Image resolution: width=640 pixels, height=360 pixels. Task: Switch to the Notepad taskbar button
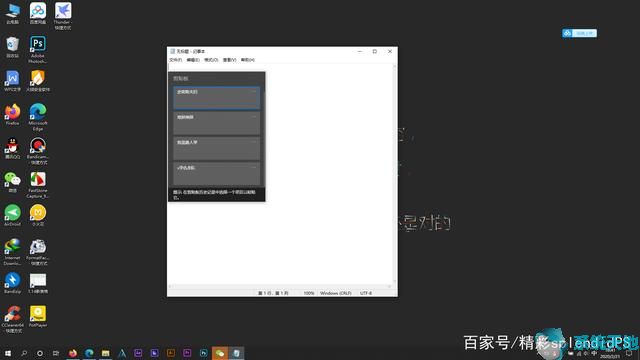pos(236,353)
